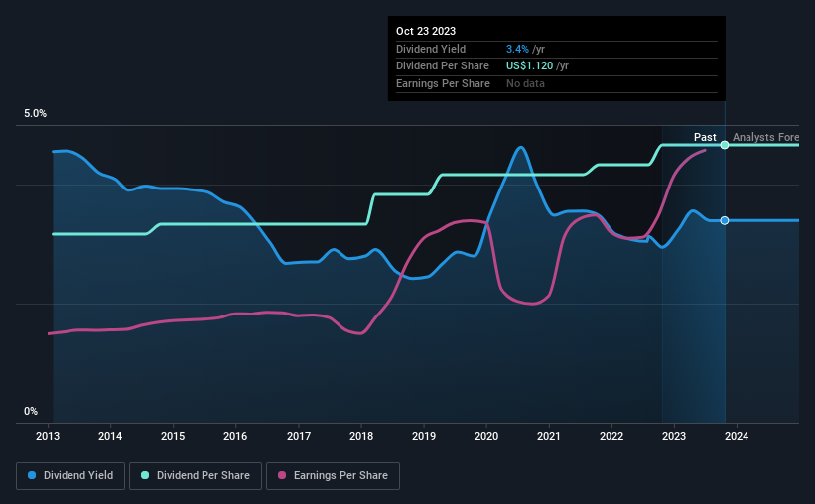
Task: Select the 2013 year label on the axis
Action: [x=48, y=436]
